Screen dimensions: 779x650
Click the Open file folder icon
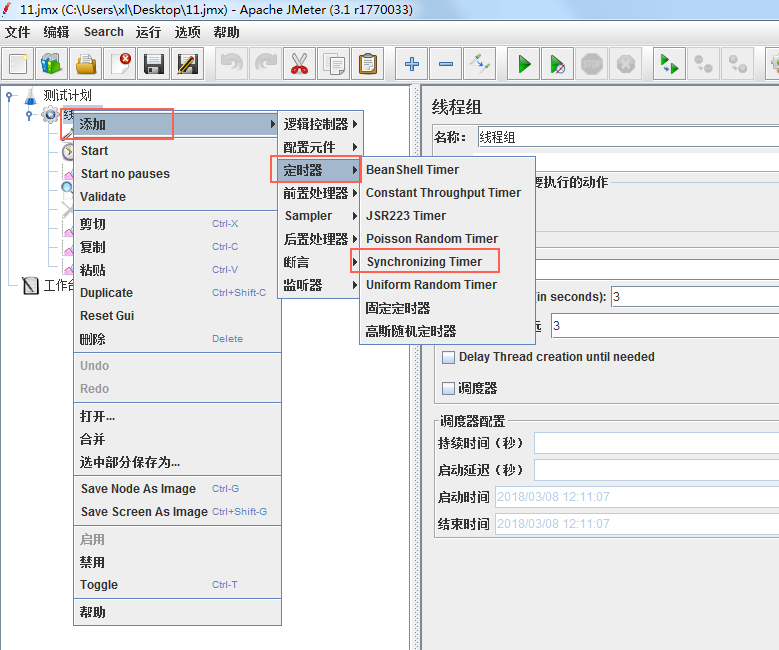click(x=85, y=64)
